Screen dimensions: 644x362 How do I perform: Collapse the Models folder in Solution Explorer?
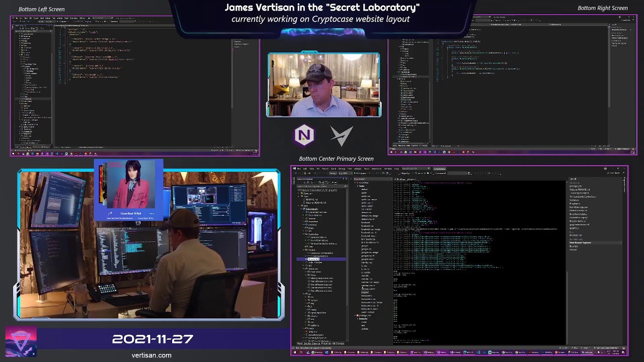click(x=304, y=250)
